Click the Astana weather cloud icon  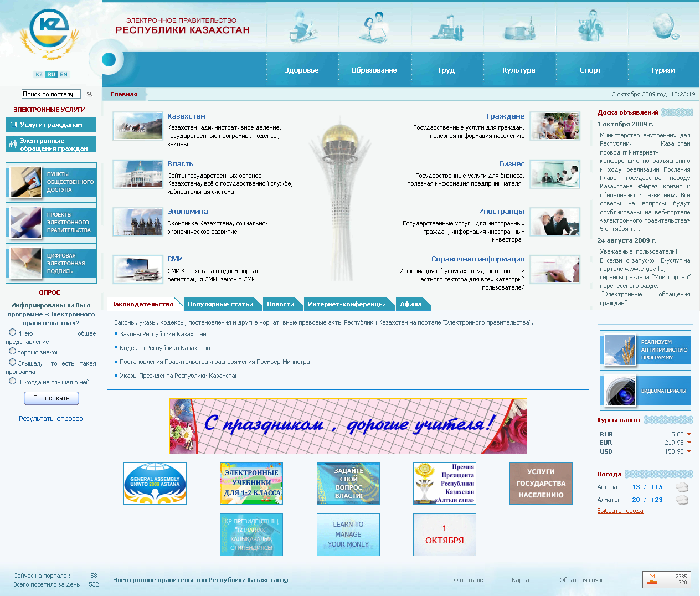click(682, 487)
